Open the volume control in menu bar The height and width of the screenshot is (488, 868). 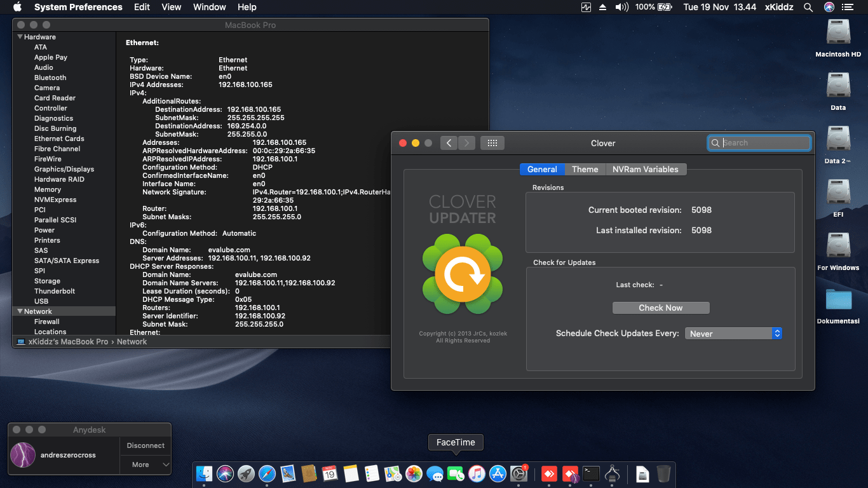coord(621,7)
